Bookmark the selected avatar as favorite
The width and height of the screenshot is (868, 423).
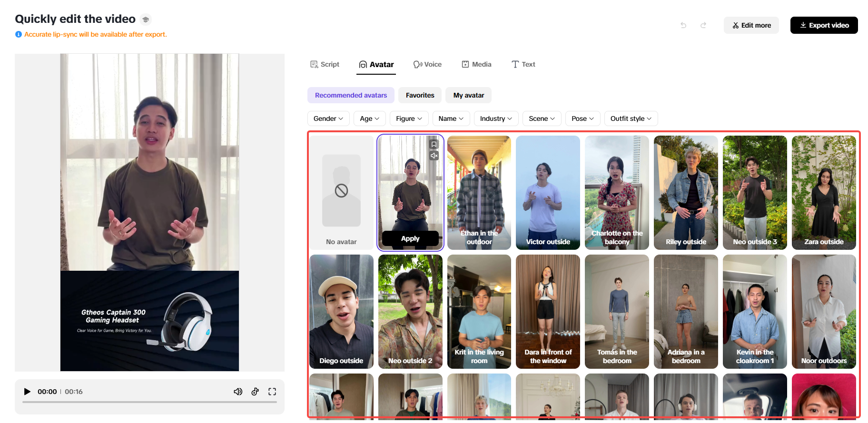[434, 144]
